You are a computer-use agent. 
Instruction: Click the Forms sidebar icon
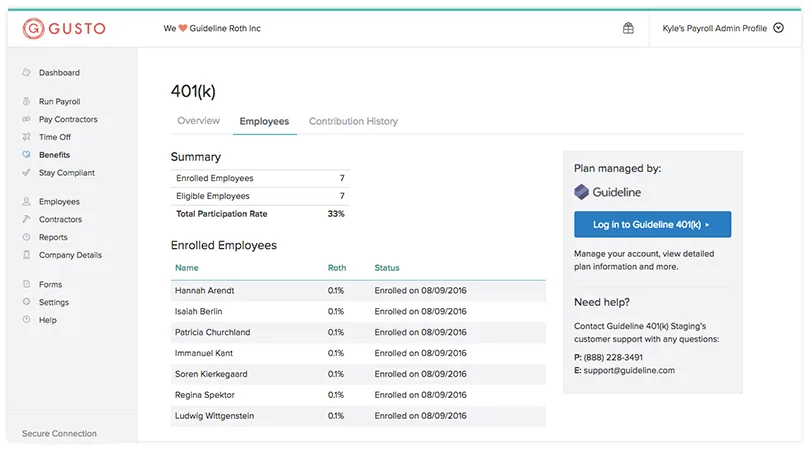click(26, 284)
